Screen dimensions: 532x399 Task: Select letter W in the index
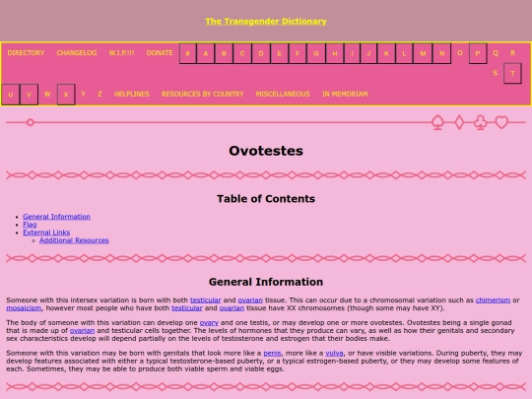click(47, 94)
